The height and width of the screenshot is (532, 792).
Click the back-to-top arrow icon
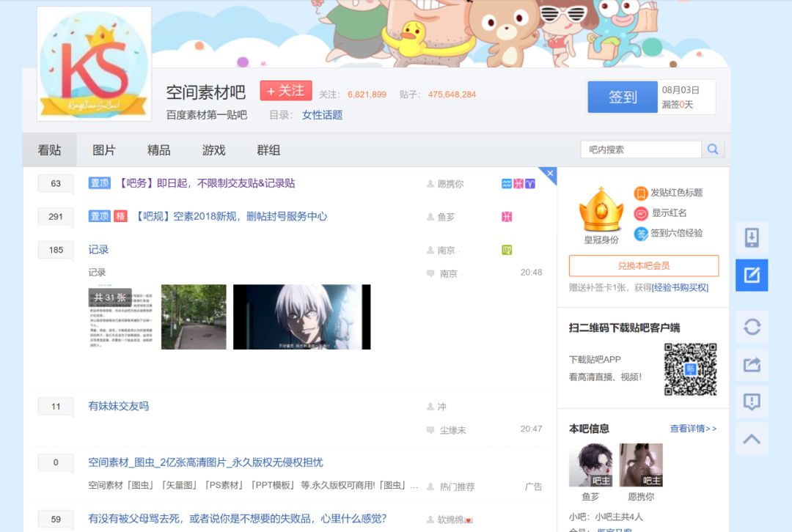[x=751, y=437]
